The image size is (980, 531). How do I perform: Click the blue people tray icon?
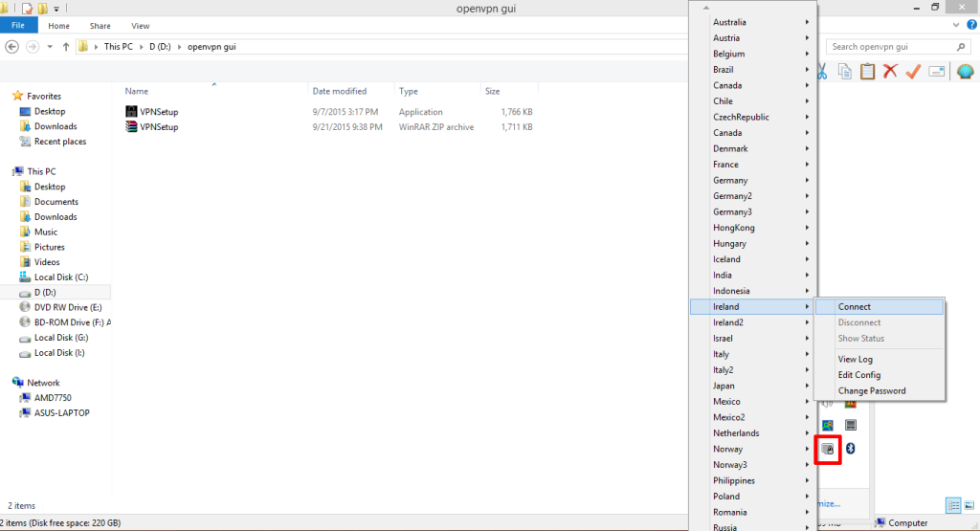[x=828, y=426]
